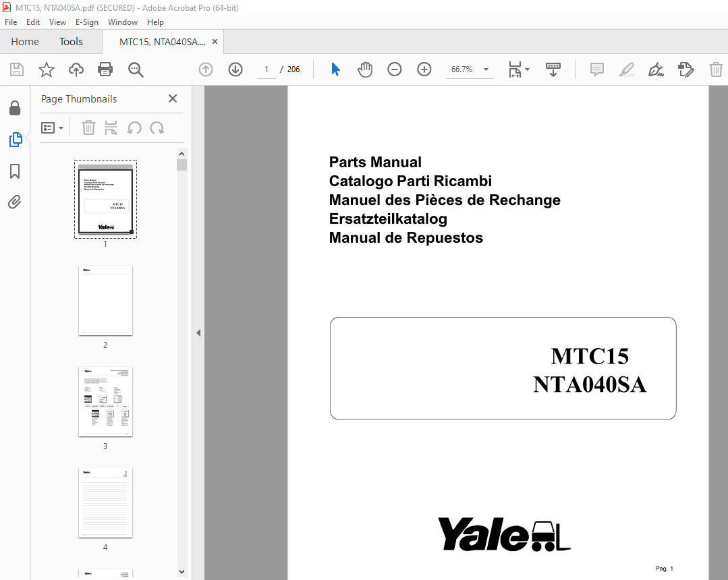Viewport: 728px width, 580px height.
Task: Click the 'NTA040SA' model text
Action: tap(590, 384)
